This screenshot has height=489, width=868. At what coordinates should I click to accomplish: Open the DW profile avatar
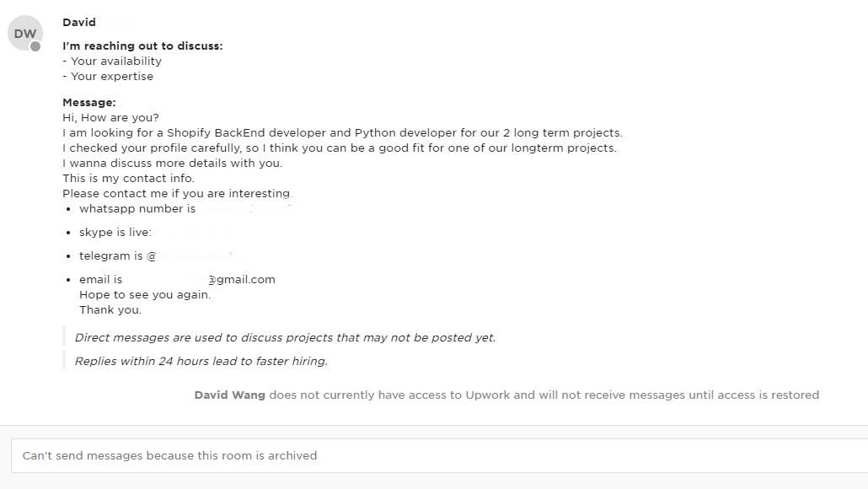[25, 33]
